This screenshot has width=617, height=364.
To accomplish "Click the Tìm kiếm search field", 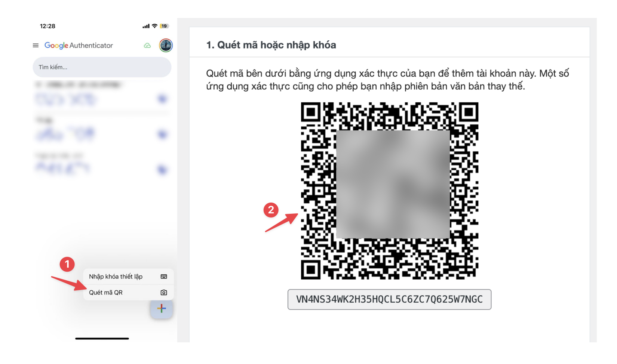I will pos(102,67).
